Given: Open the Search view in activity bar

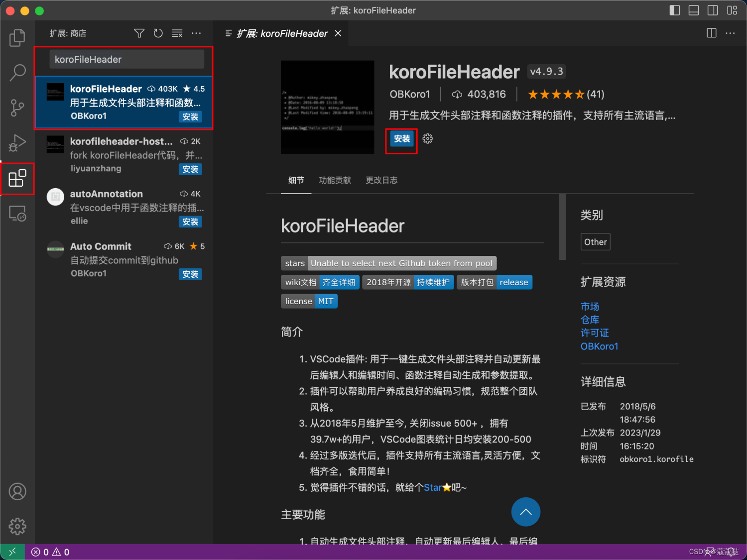Looking at the screenshot, I should coord(17,73).
